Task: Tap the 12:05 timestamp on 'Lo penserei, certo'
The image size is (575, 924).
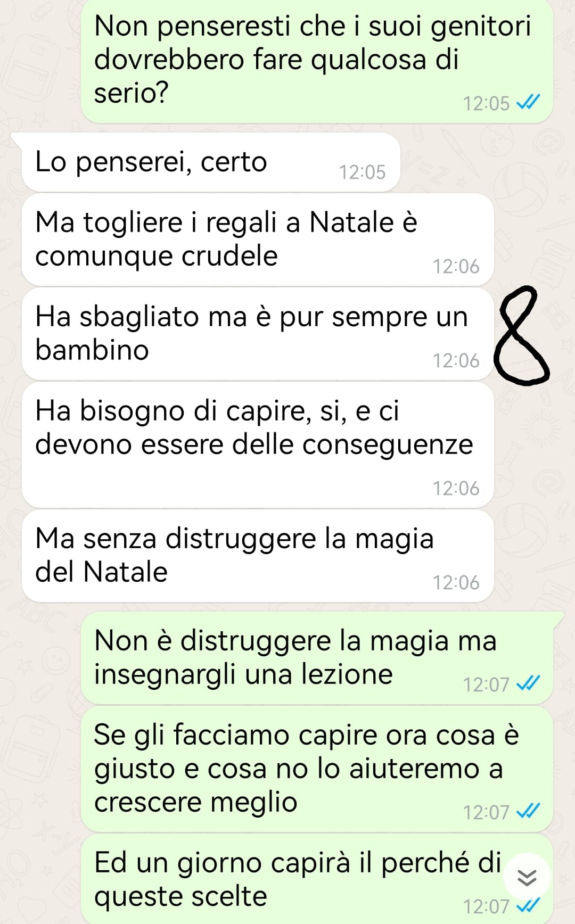Action: click(x=362, y=172)
